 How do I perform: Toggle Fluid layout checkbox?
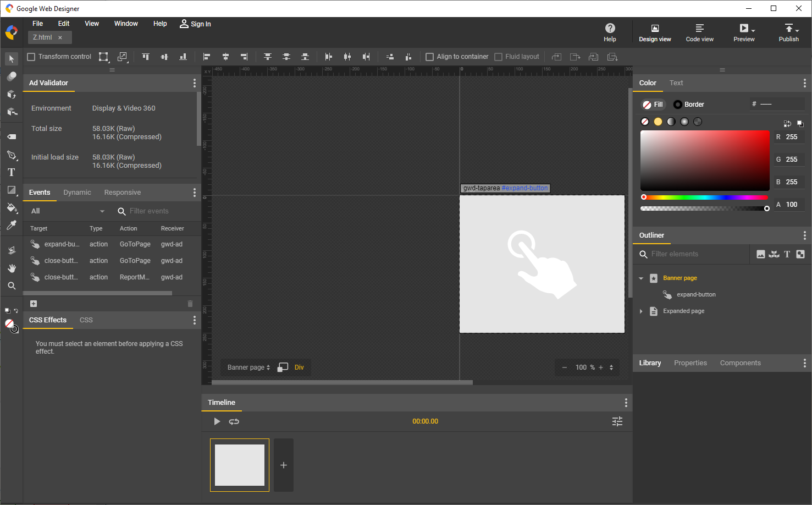(499, 57)
